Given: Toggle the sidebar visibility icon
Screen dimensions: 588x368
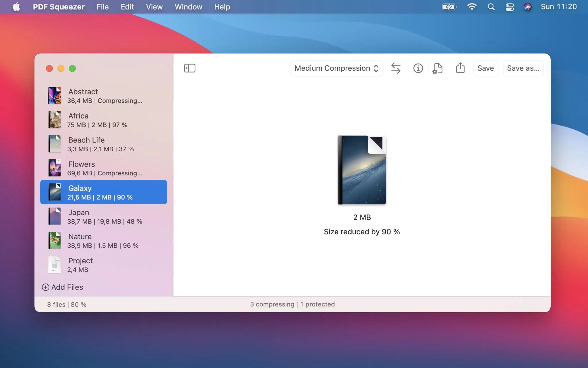Looking at the screenshot, I should 189,68.
